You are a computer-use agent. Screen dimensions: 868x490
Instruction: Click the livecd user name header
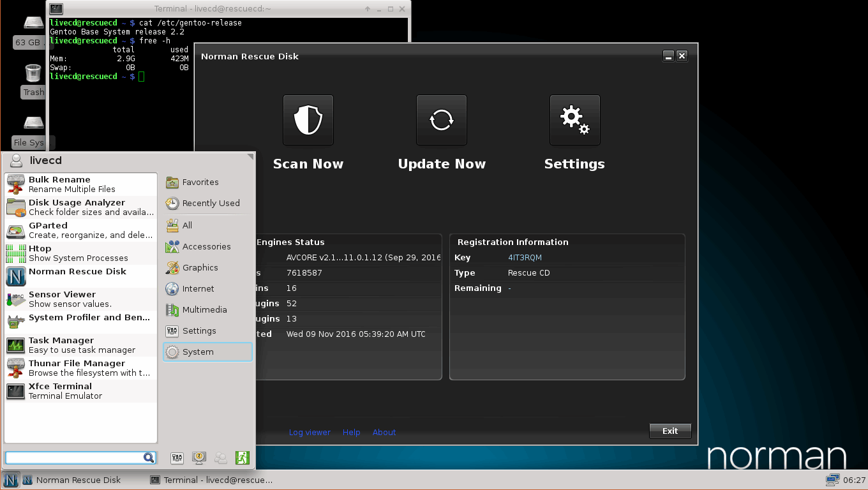(46, 161)
